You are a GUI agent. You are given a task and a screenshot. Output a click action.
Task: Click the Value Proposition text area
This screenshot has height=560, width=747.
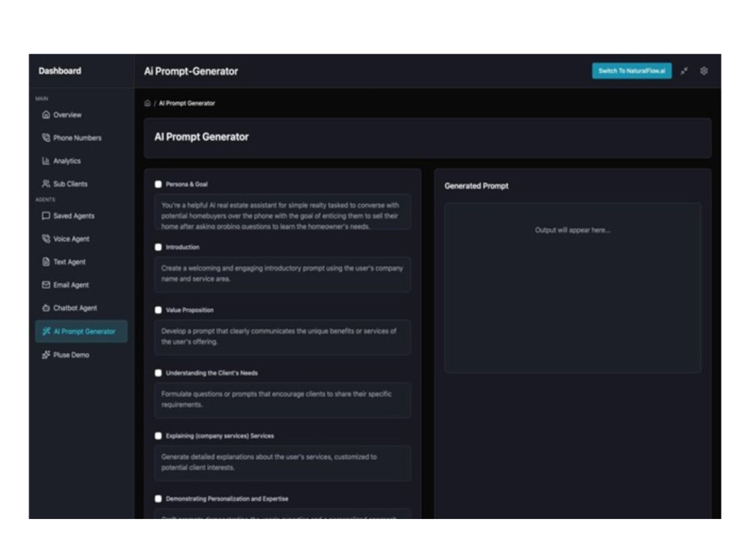(282, 337)
